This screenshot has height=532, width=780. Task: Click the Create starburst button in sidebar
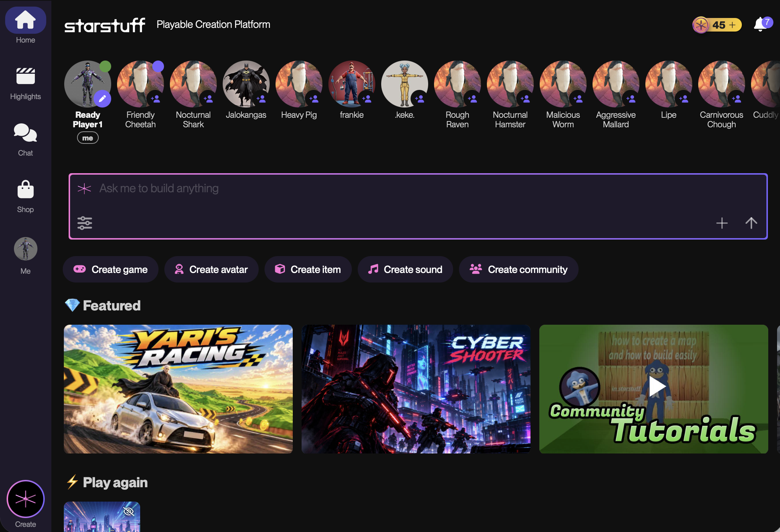click(25, 499)
